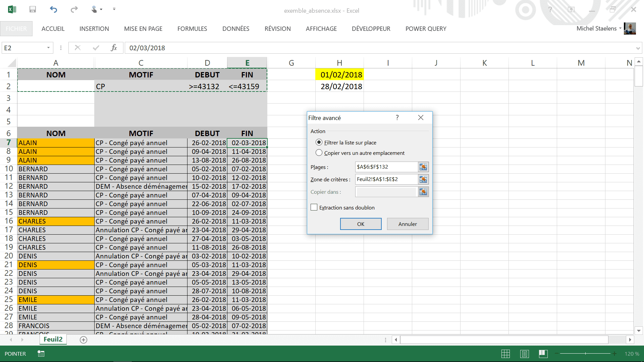Switch to Page Layout view icon
Image resolution: width=644 pixels, height=362 pixels.
[x=524, y=354]
